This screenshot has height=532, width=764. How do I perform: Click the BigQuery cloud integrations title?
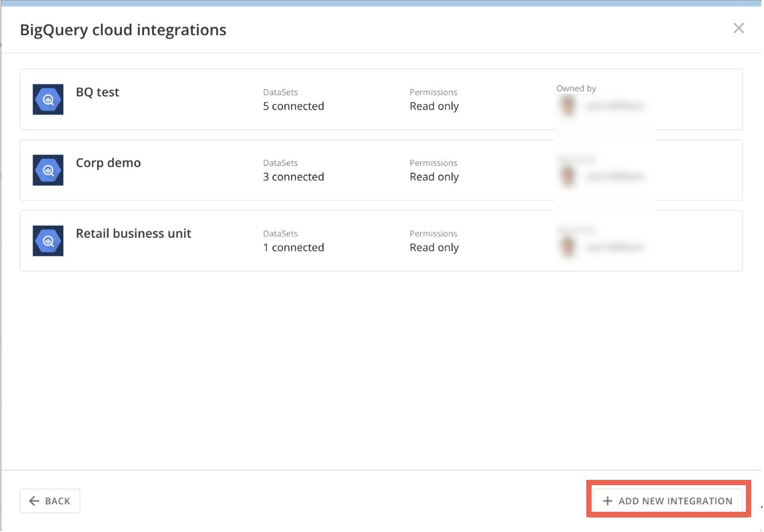coord(123,30)
